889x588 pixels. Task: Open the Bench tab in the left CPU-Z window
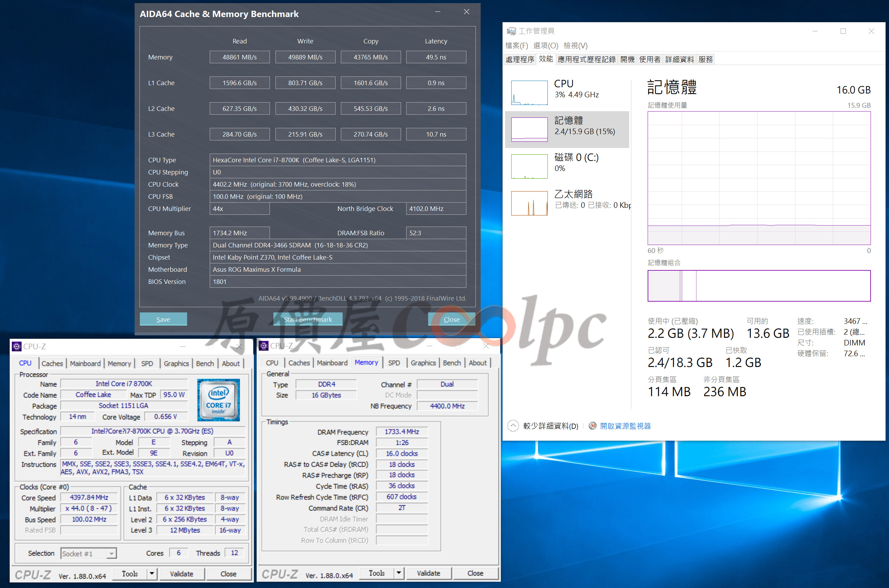coord(205,364)
